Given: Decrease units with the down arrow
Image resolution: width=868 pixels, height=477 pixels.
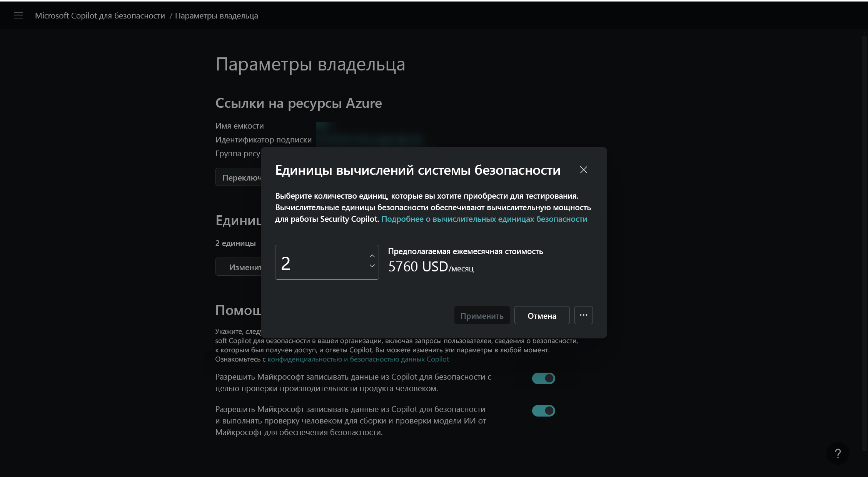Looking at the screenshot, I should tap(372, 266).
